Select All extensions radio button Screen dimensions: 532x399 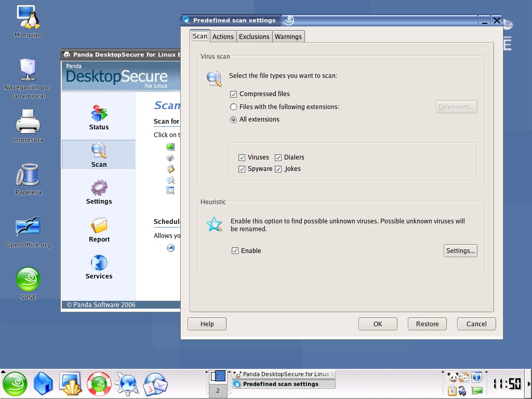[x=233, y=119]
